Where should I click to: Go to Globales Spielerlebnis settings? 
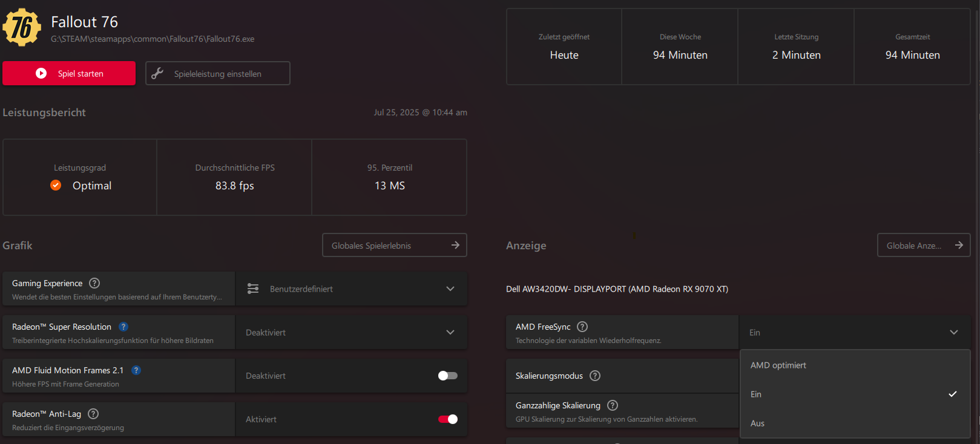pyautogui.click(x=395, y=245)
